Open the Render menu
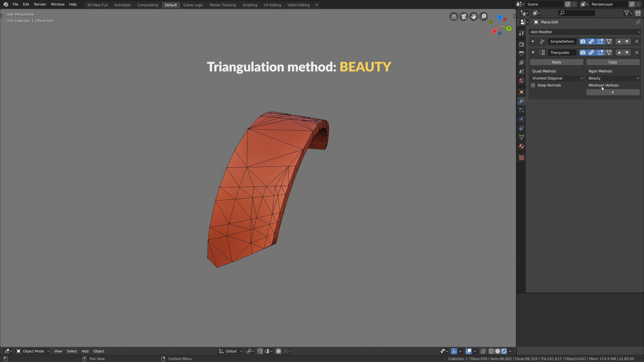 click(x=40, y=4)
